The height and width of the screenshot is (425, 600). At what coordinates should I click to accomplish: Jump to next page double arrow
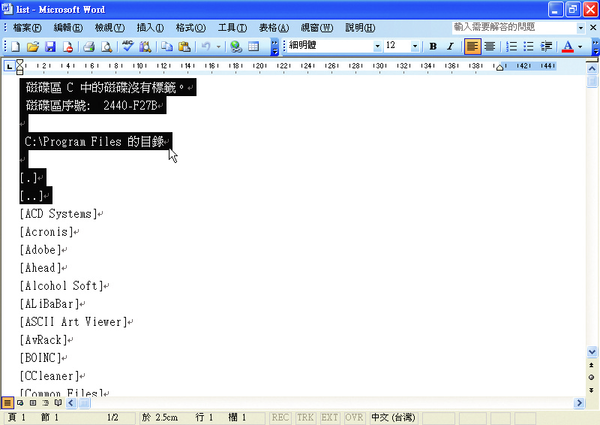[592, 390]
